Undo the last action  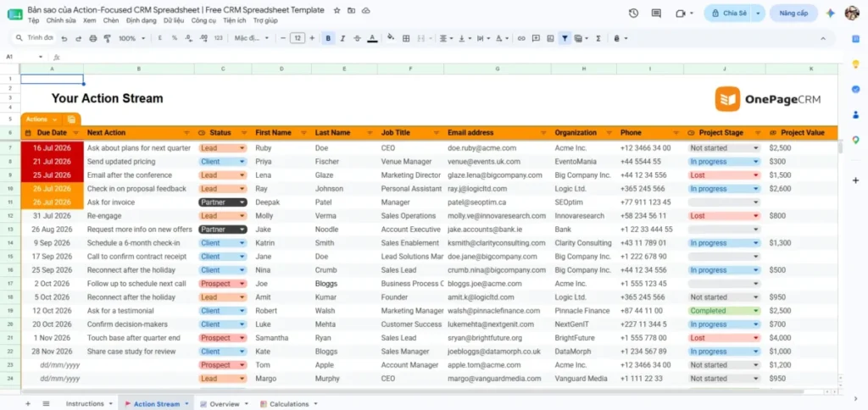64,38
